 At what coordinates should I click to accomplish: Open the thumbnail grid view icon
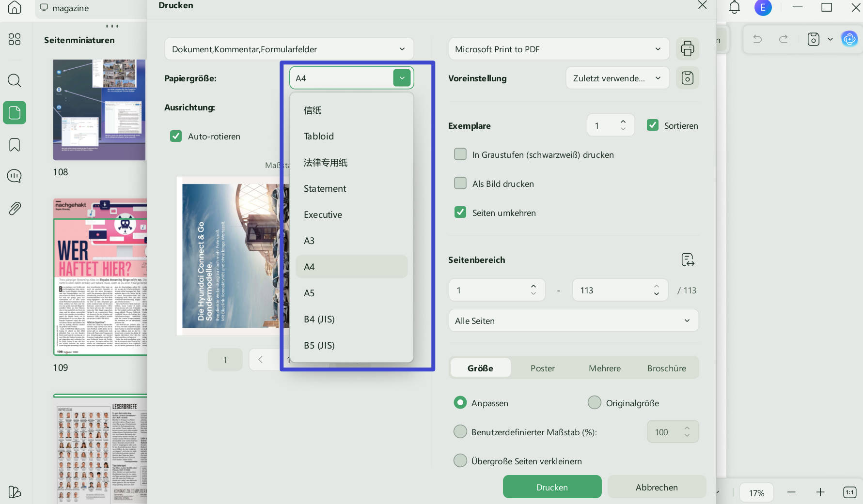point(15,39)
